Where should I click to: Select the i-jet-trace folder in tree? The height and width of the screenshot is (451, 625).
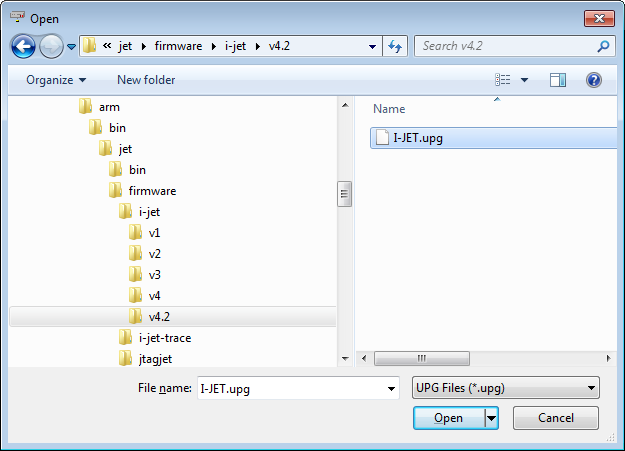(164, 338)
